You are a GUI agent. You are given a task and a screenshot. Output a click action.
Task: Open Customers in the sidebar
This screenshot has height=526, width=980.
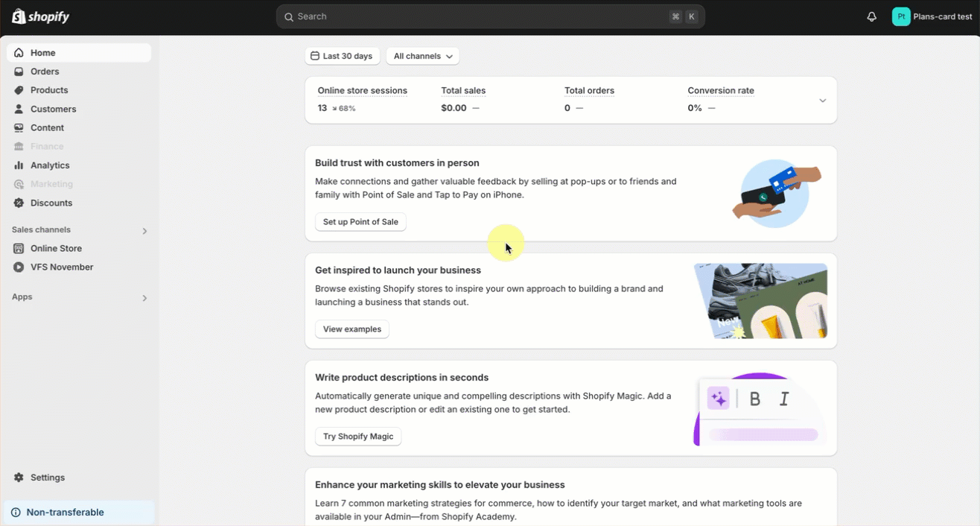(x=79, y=109)
